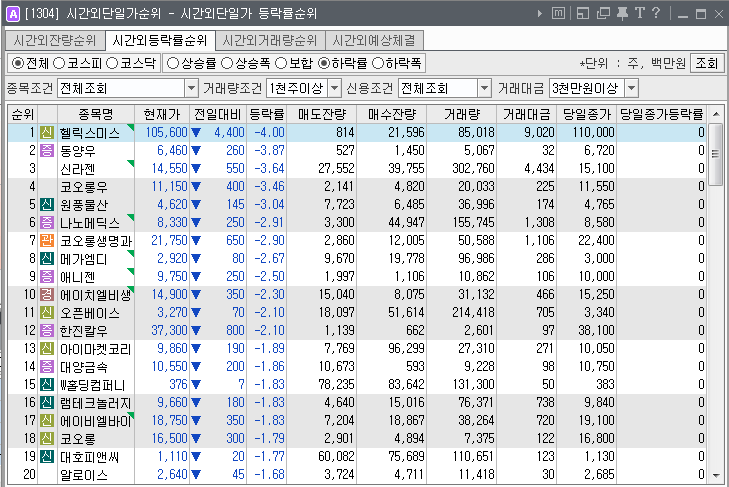Click the 신 badge beside 오픈베이스
Viewport: 729px width, 487px height.
pyautogui.click(x=46, y=313)
